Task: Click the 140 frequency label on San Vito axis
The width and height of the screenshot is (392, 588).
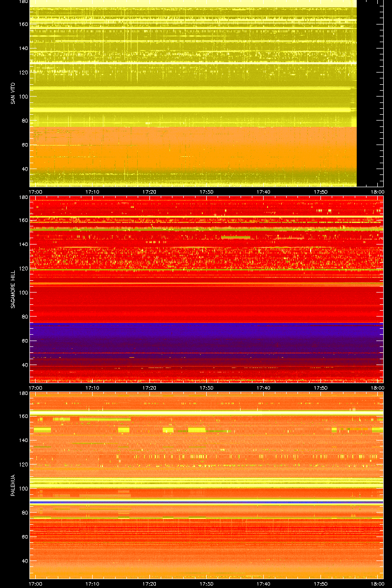Action: tap(23, 48)
